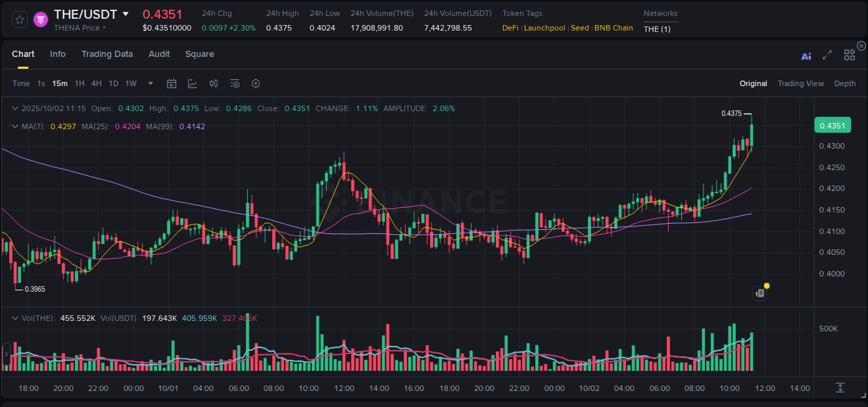Open the indicator visibility list icon
The height and width of the screenshot is (407, 868).
click(234, 83)
